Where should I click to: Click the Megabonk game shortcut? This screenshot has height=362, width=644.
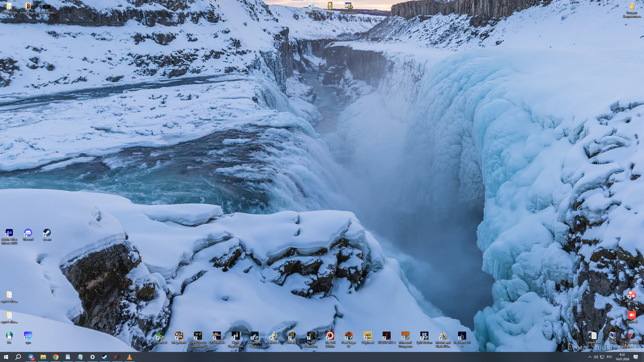pos(179,336)
